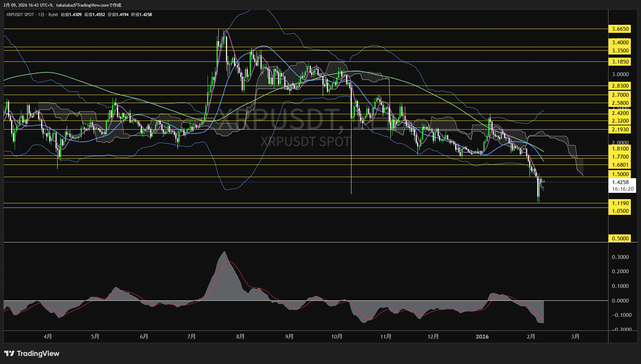Screen dimensions: 641x364
Task: Click the 0.3000 indicator scale value
Action: [620, 257]
